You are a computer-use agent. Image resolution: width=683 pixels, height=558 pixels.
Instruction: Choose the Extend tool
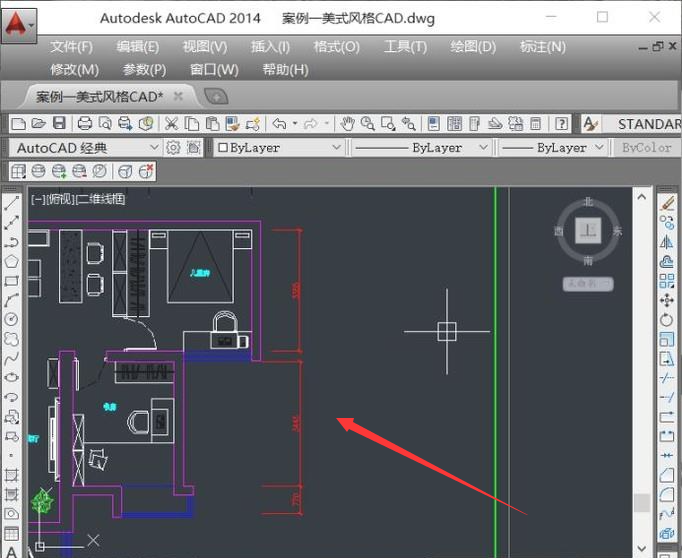(666, 397)
